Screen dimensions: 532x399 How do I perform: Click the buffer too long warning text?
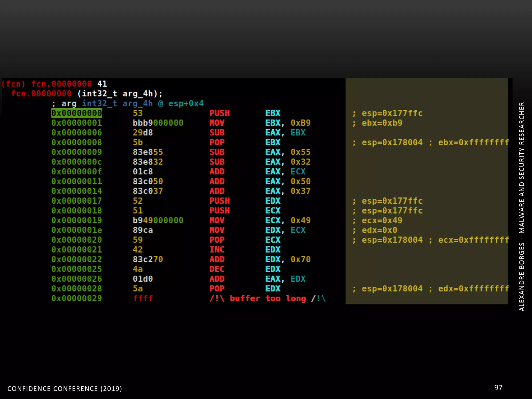click(x=268, y=298)
